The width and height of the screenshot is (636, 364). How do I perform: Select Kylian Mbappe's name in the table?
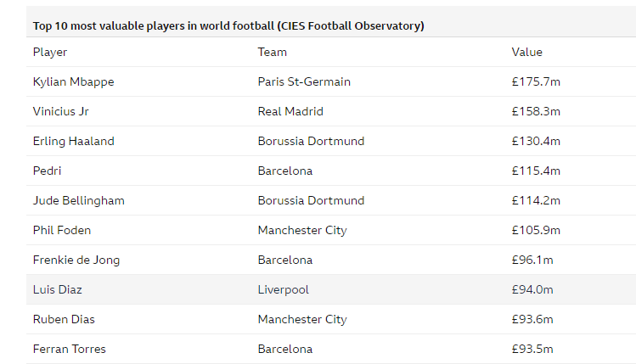(x=73, y=81)
